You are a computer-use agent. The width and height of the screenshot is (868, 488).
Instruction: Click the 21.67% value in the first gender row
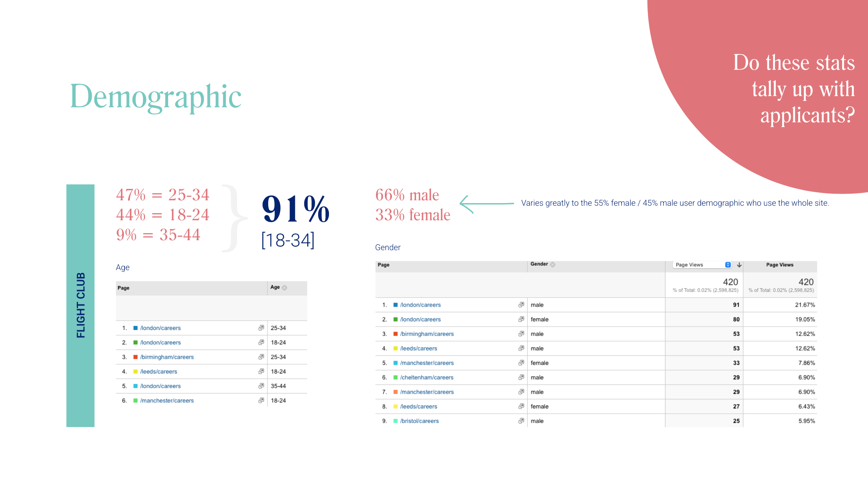coord(805,305)
